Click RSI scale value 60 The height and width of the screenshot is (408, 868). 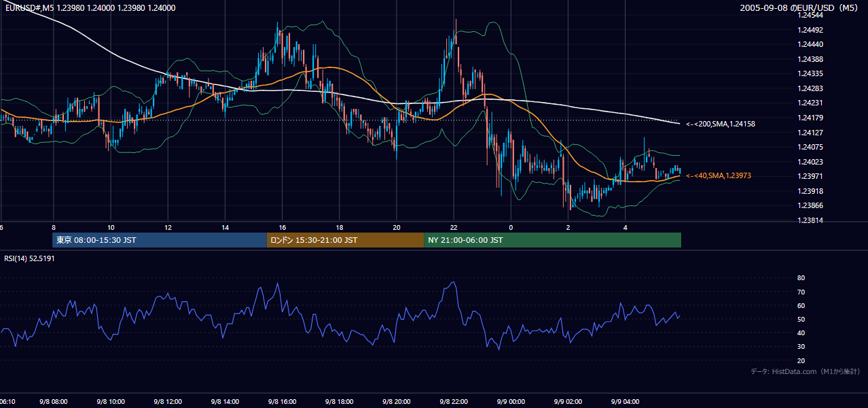click(x=801, y=305)
